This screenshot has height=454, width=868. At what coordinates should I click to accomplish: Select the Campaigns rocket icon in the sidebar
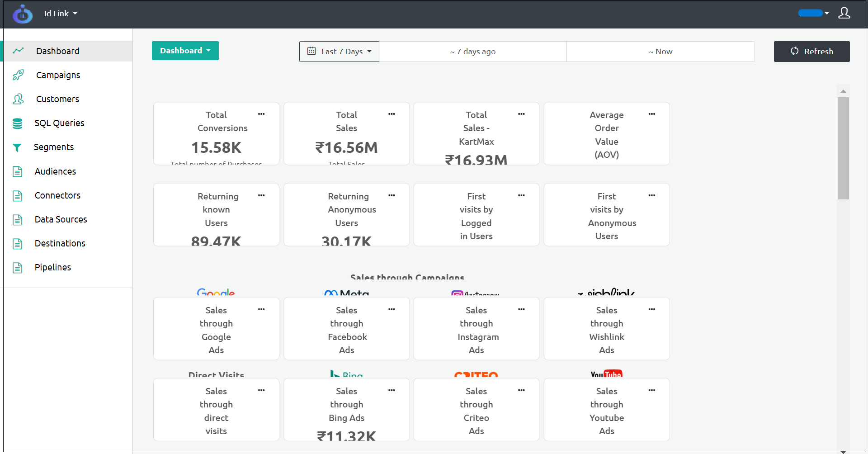click(19, 75)
